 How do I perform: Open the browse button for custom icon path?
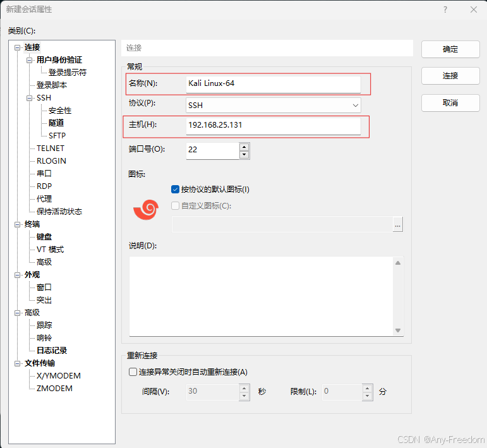(x=397, y=224)
